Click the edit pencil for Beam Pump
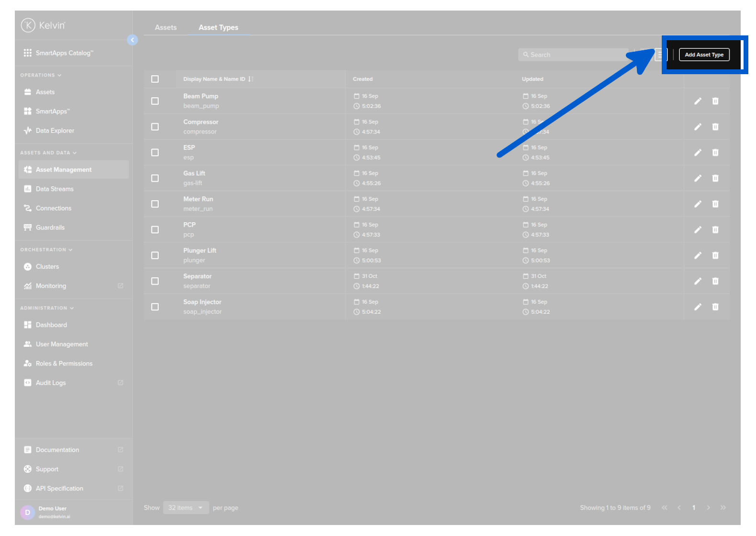 [x=698, y=101]
